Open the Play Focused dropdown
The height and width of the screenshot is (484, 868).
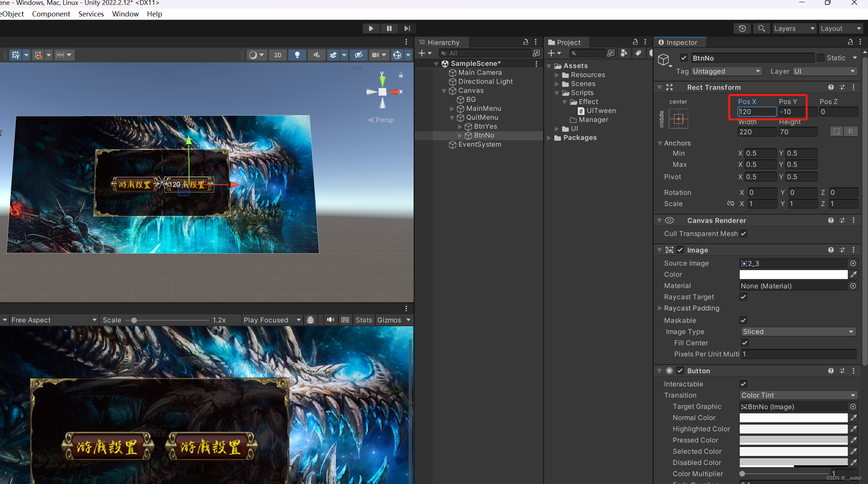tap(272, 320)
